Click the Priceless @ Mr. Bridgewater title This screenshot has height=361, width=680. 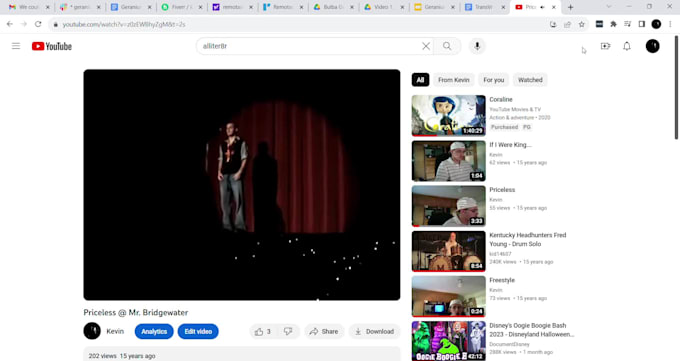click(136, 312)
